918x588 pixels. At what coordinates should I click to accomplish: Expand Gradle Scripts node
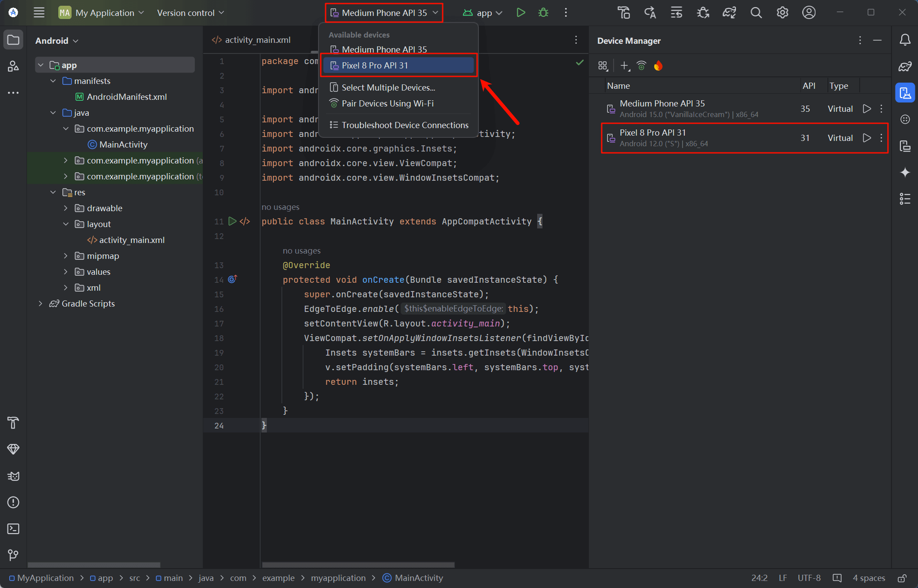click(41, 303)
